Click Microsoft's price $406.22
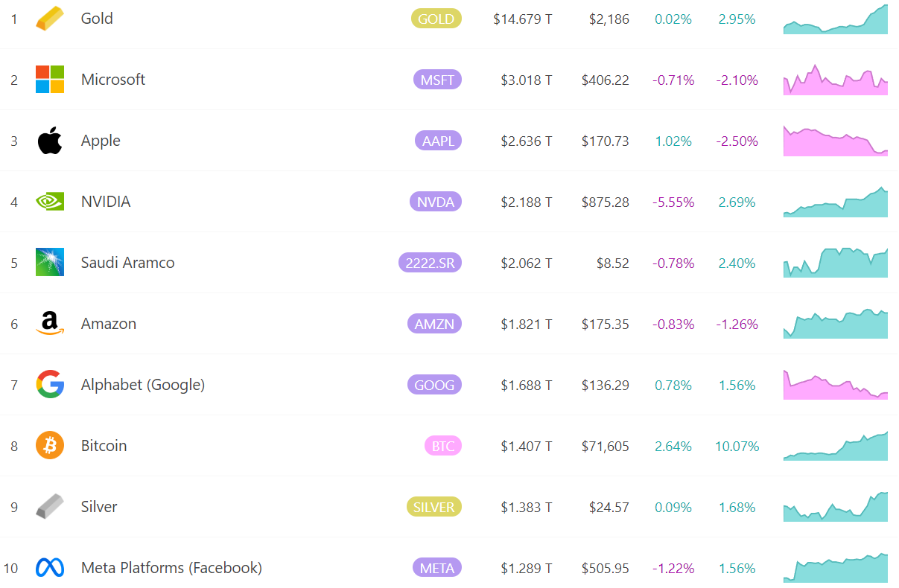 (606, 80)
